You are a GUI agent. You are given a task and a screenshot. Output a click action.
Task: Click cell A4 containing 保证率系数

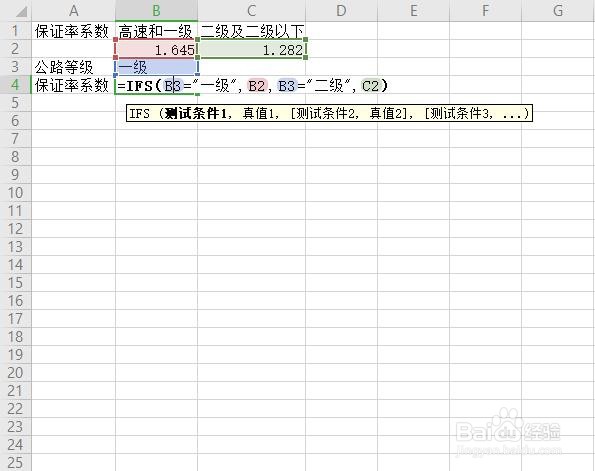[x=74, y=85]
